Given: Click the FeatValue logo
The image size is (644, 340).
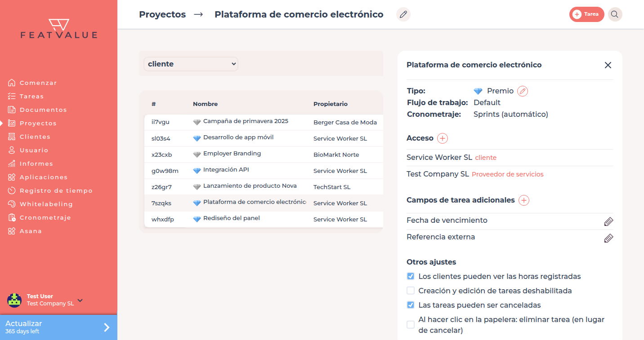Looking at the screenshot, I should (x=59, y=29).
